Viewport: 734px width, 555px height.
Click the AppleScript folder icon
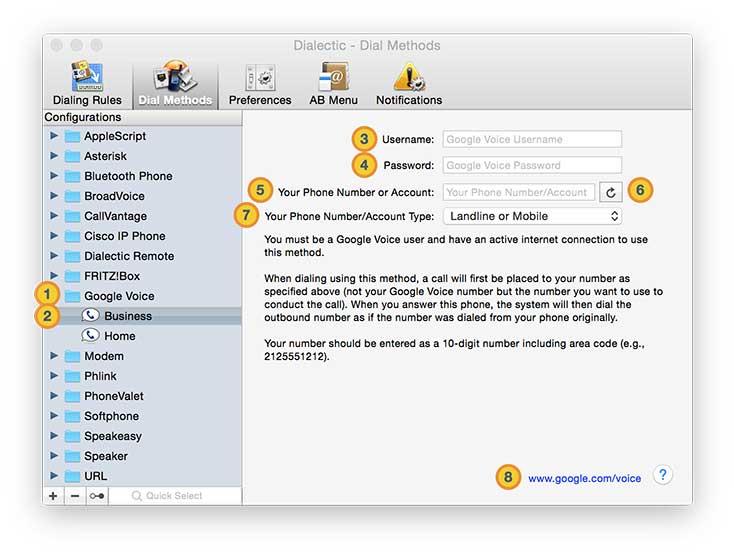pyautogui.click(x=72, y=136)
